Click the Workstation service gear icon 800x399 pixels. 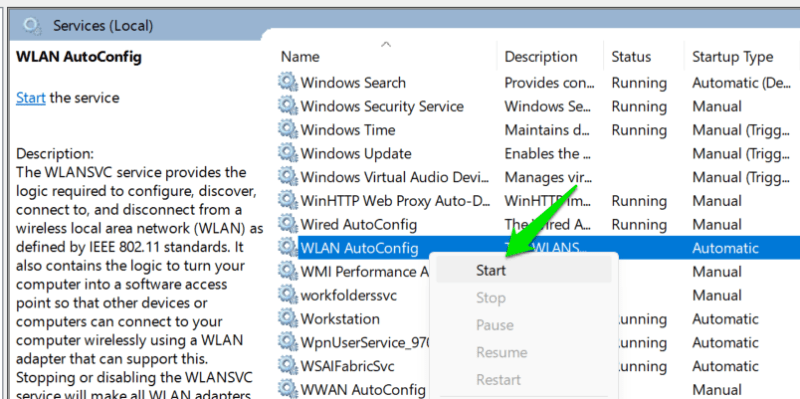pyautogui.click(x=288, y=319)
